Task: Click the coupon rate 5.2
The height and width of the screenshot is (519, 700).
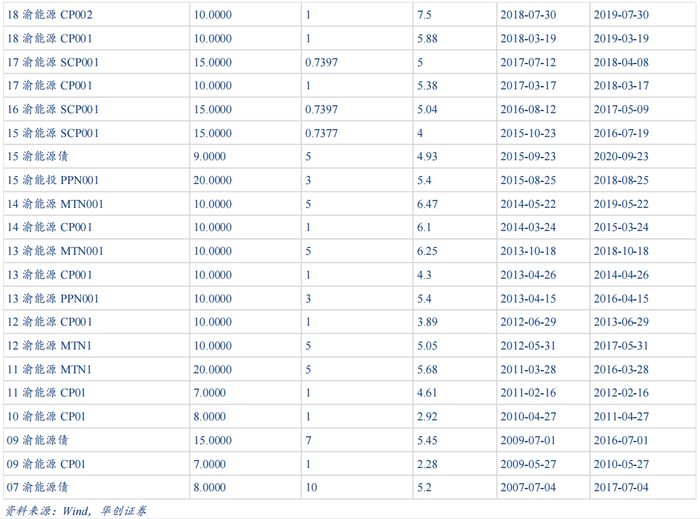Action: (424, 487)
